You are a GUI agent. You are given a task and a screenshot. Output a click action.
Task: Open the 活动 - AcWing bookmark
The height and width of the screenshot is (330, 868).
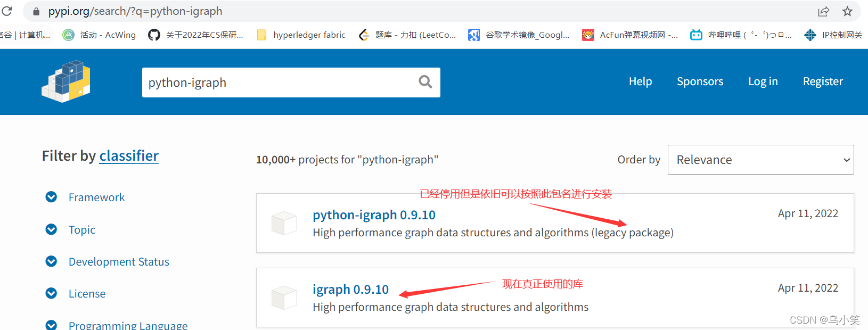pyautogui.click(x=100, y=35)
